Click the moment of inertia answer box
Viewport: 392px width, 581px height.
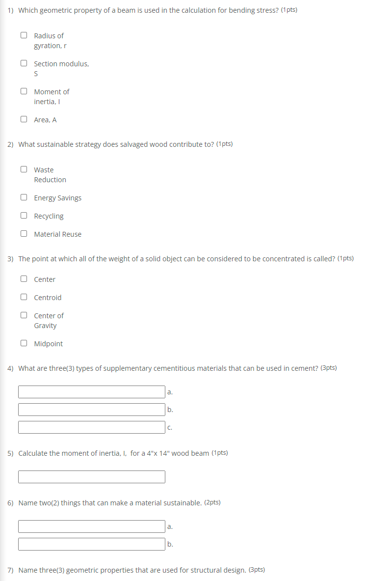[x=91, y=476]
